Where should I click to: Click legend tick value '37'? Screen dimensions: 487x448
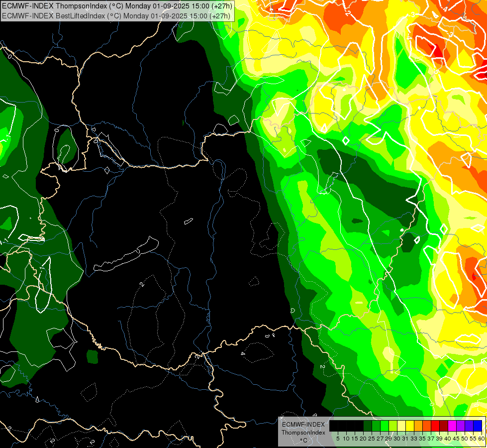(x=431, y=439)
